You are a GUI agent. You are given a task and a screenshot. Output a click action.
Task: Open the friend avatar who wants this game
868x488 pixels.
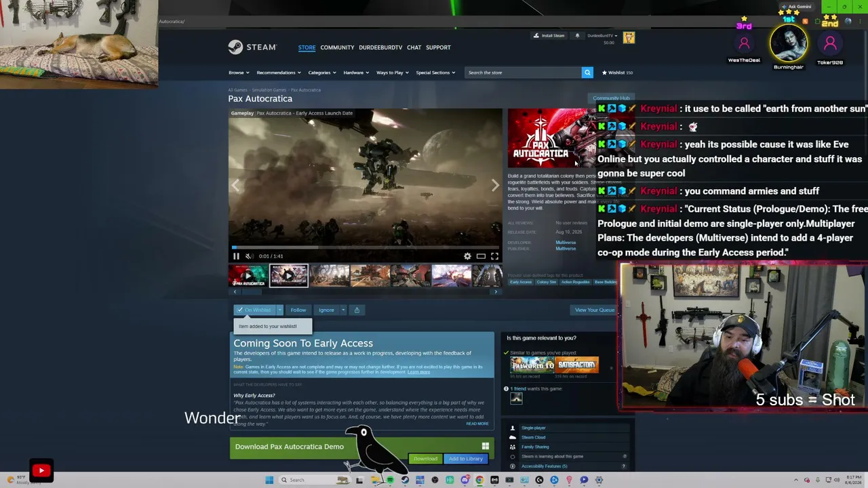(x=516, y=399)
